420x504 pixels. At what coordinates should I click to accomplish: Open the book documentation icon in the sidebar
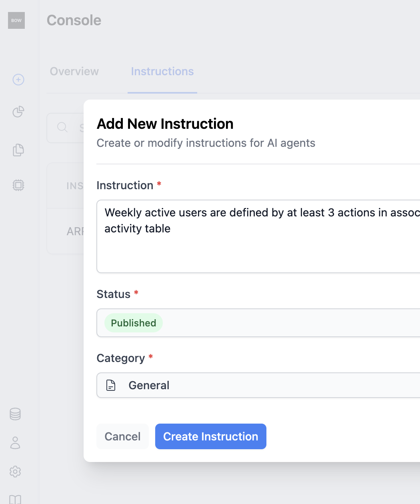tap(15, 499)
